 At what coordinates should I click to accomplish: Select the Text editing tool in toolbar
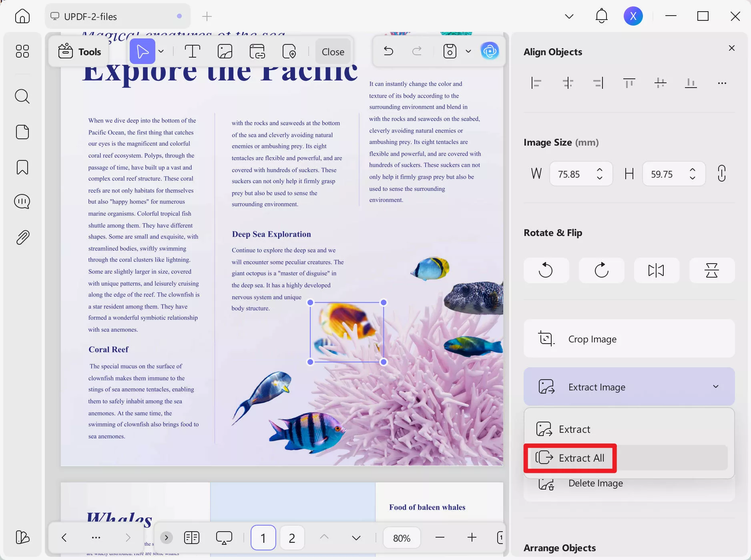193,51
